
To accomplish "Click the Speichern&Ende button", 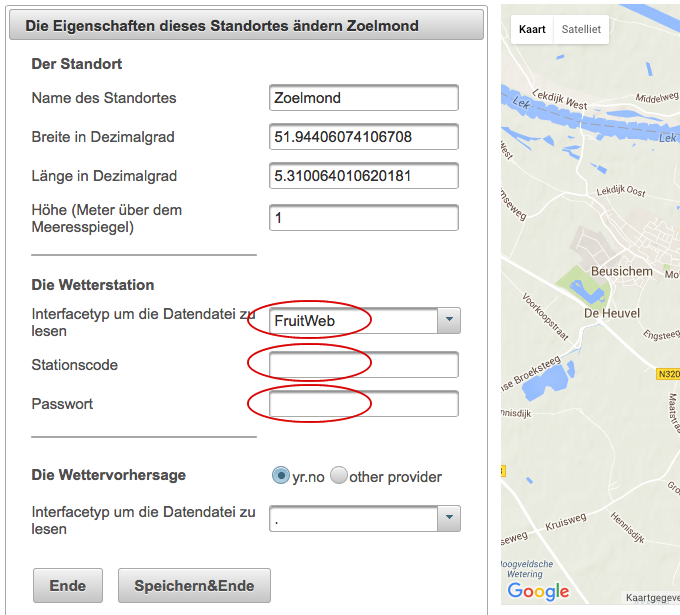I will coord(194,586).
